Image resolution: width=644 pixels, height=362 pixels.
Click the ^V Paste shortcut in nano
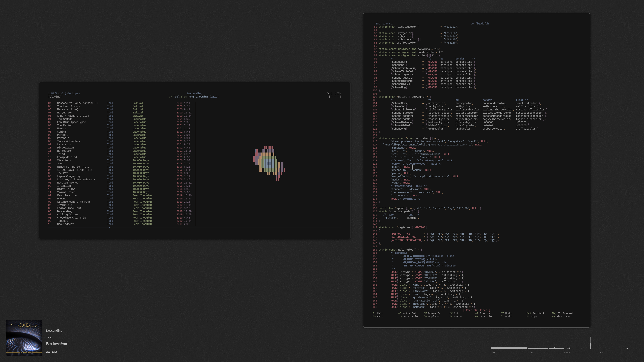[455, 317]
